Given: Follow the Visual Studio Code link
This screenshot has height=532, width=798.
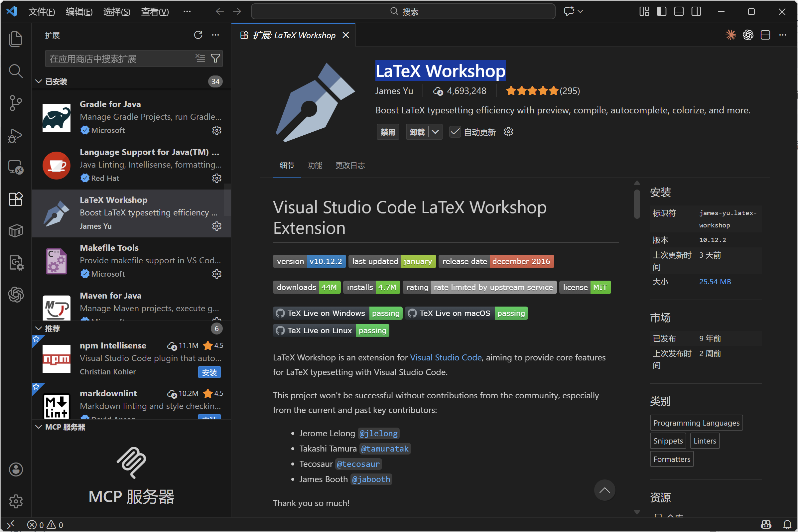Looking at the screenshot, I should 446,357.
